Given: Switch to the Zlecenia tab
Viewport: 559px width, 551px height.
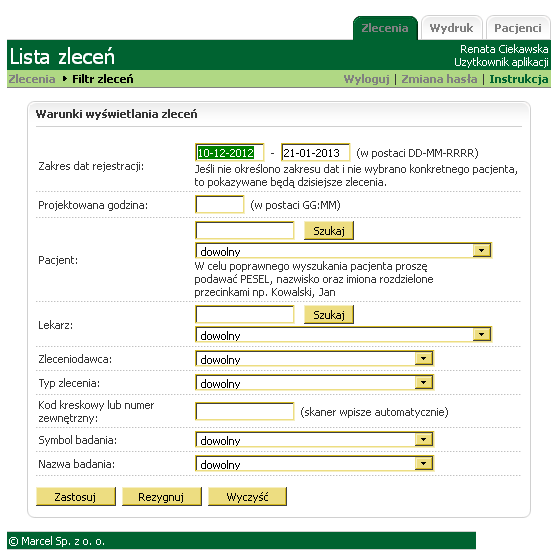Looking at the screenshot, I should click(385, 28).
